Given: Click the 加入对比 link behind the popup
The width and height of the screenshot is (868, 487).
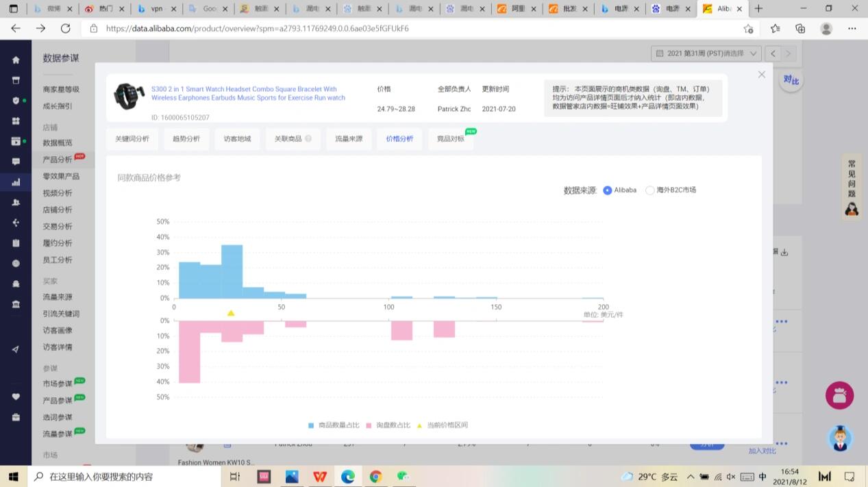Looking at the screenshot, I should (762, 451).
